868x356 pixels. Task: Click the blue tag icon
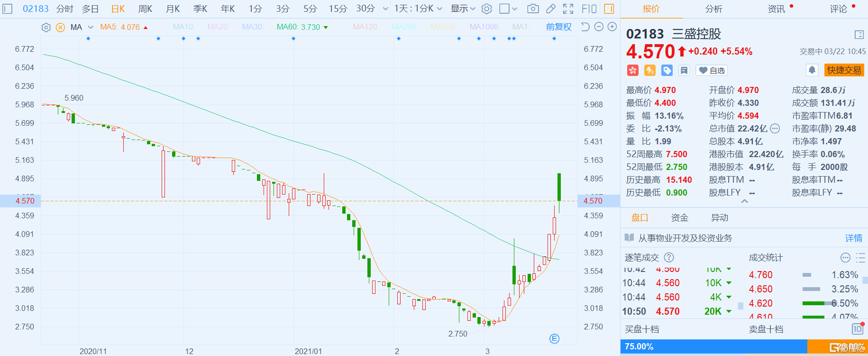[x=667, y=70]
